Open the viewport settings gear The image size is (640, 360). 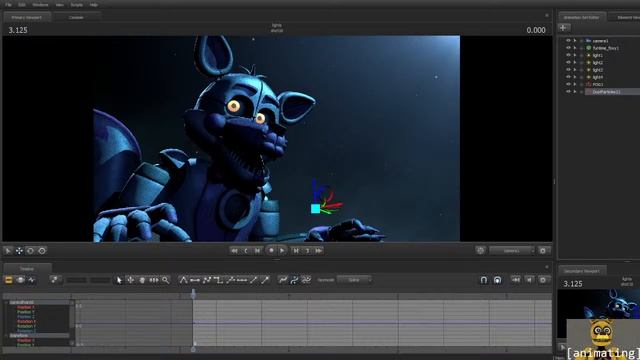[542, 251]
